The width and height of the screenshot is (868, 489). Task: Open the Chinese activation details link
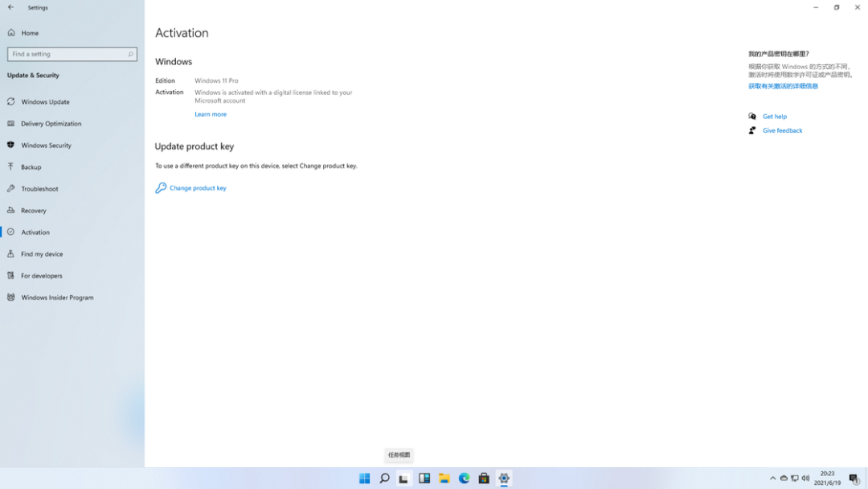click(783, 86)
